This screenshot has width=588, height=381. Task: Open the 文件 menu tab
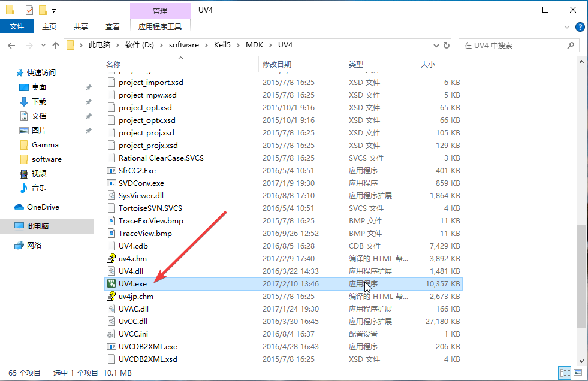click(x=17, y=26)
